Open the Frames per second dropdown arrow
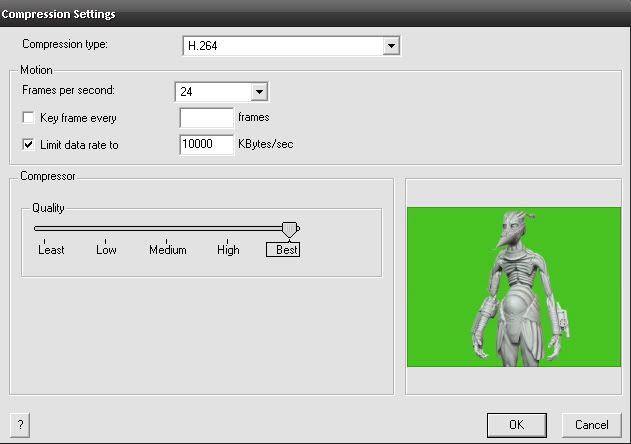This screenshot has height=444, width=631. click(x=259, y=92)
